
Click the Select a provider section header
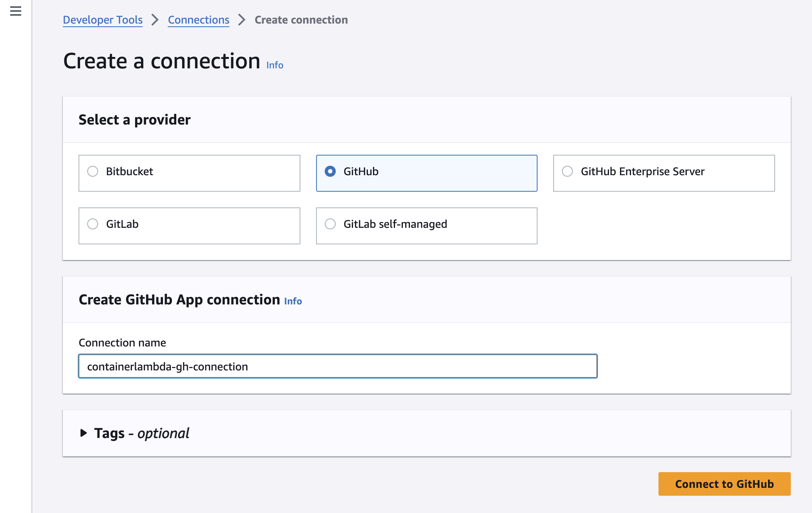(135, 120)
